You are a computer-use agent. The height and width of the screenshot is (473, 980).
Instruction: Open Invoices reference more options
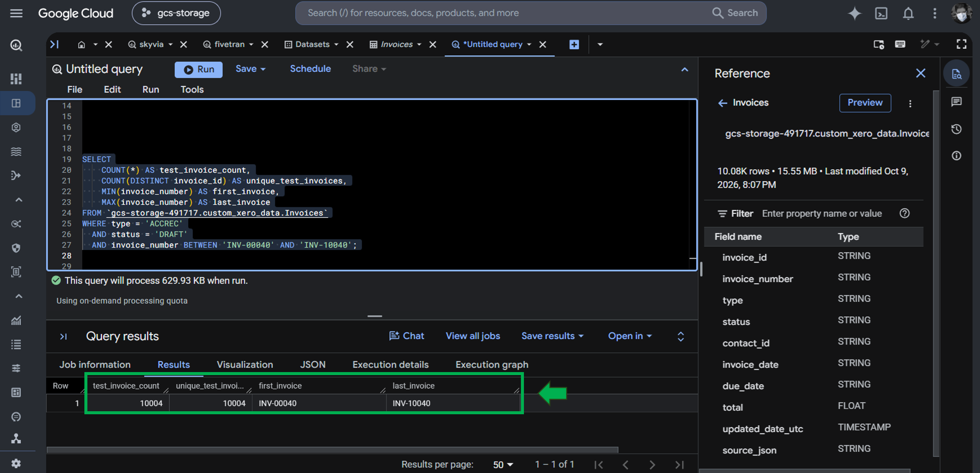click(x=910, y=103)
